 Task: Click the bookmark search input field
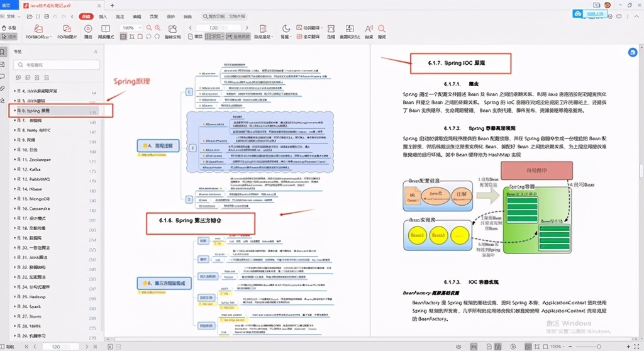(57, 65)
